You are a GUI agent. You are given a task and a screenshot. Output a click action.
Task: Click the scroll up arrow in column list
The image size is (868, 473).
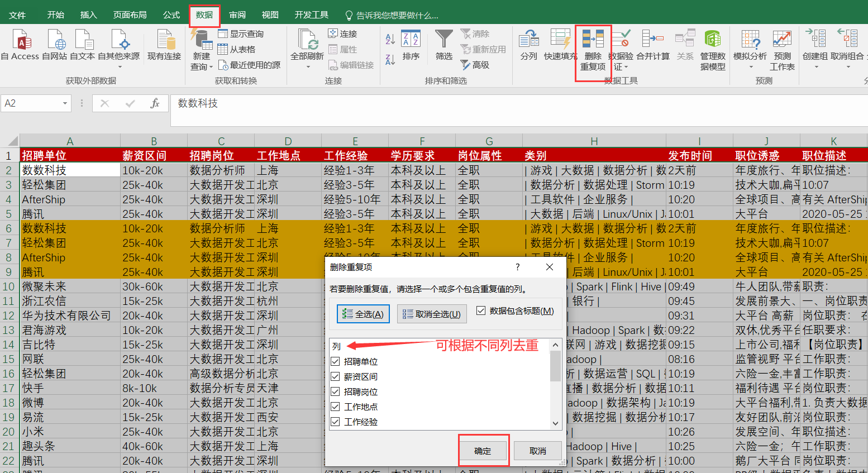pyautogui.click(x=555, y=345)
